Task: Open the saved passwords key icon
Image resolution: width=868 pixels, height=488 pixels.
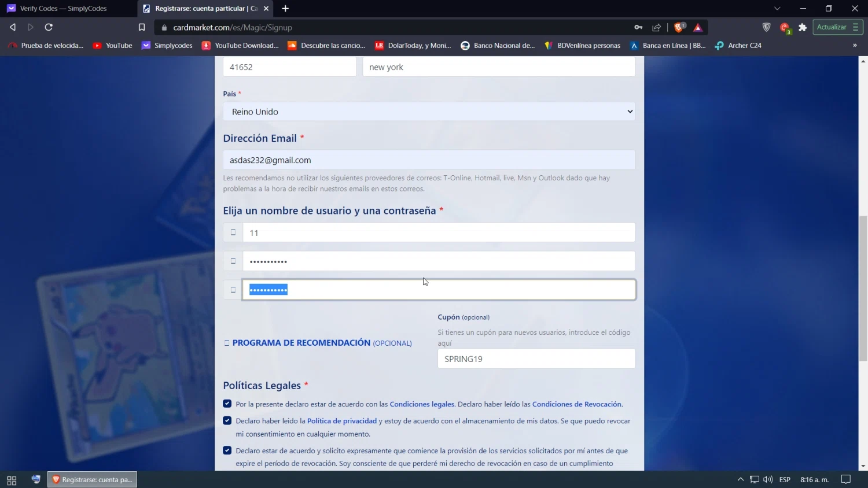Action: click(638, 27)
